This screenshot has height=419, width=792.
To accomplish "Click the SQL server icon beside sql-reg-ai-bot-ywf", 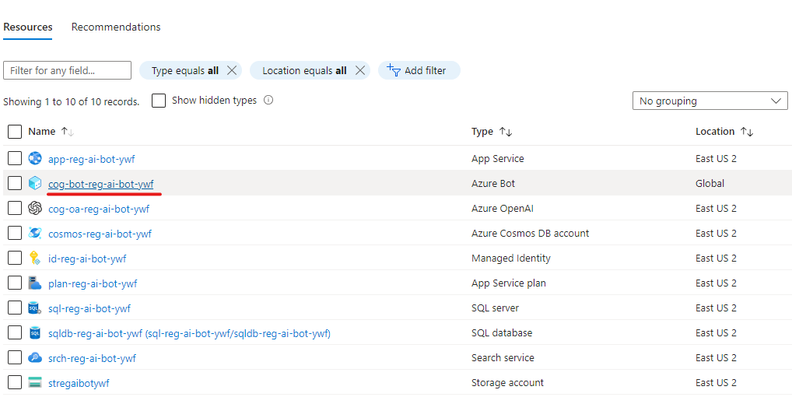I will [35, 307].
